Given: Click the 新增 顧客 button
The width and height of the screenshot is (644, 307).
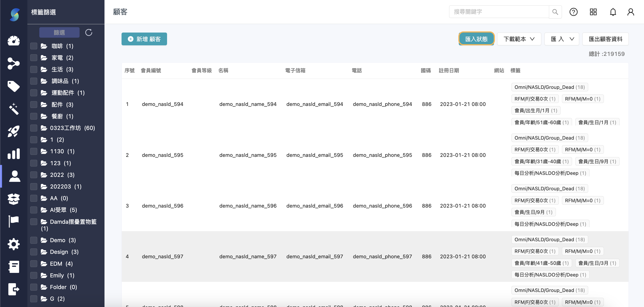Looking at the screenshot, I should tap(144, 39).
